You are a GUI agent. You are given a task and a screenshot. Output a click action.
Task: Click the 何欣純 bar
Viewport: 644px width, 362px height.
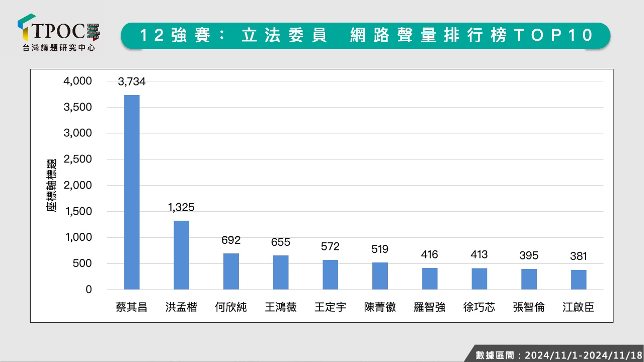231,271
